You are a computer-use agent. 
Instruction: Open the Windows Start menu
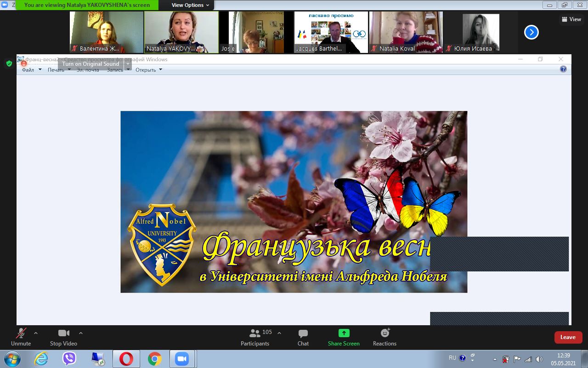pyautogui.click(x=12, y=359)
